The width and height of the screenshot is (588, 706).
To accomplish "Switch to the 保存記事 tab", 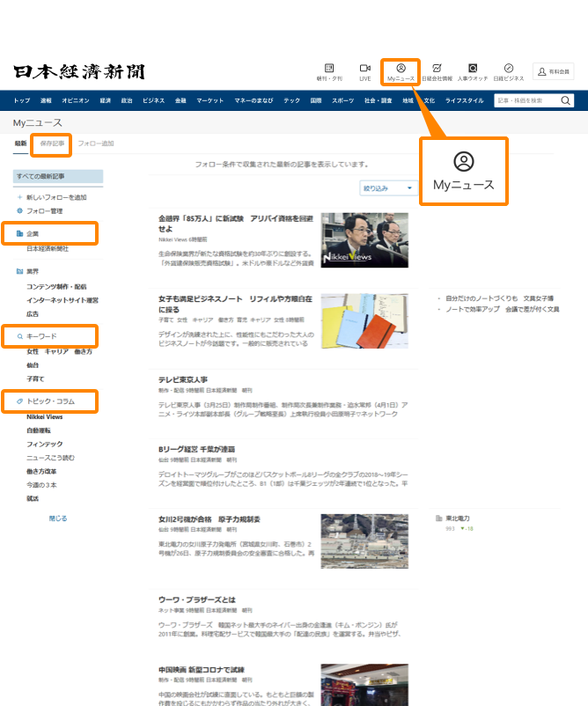I will click(x=52, y=143).
